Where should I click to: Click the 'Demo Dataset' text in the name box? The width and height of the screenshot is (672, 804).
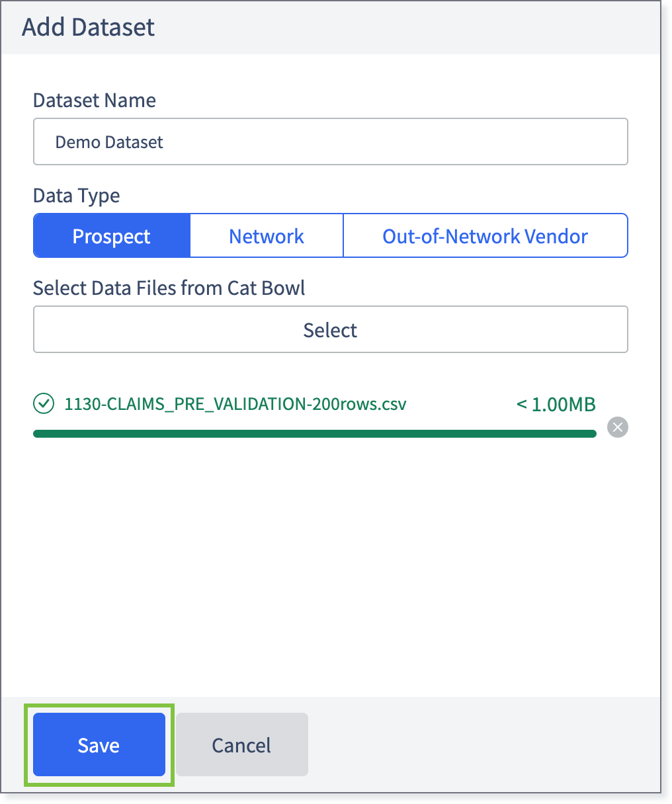click(109, 142)
